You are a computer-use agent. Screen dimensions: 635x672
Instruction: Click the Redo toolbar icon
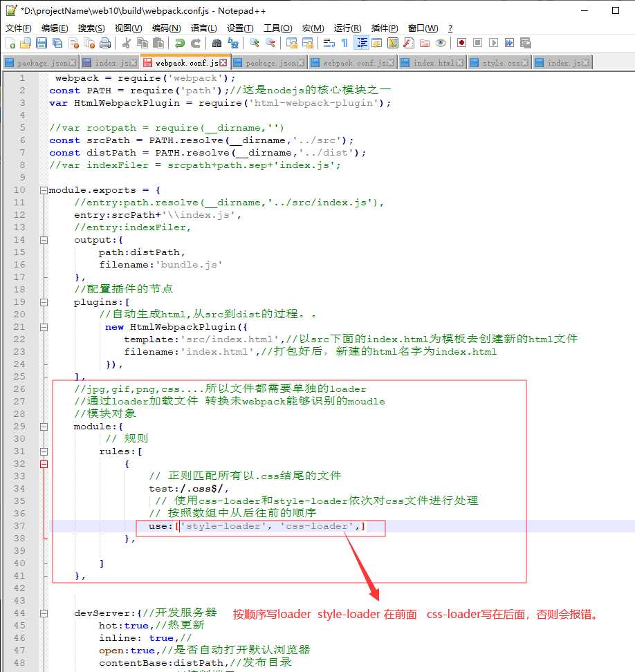196,43
